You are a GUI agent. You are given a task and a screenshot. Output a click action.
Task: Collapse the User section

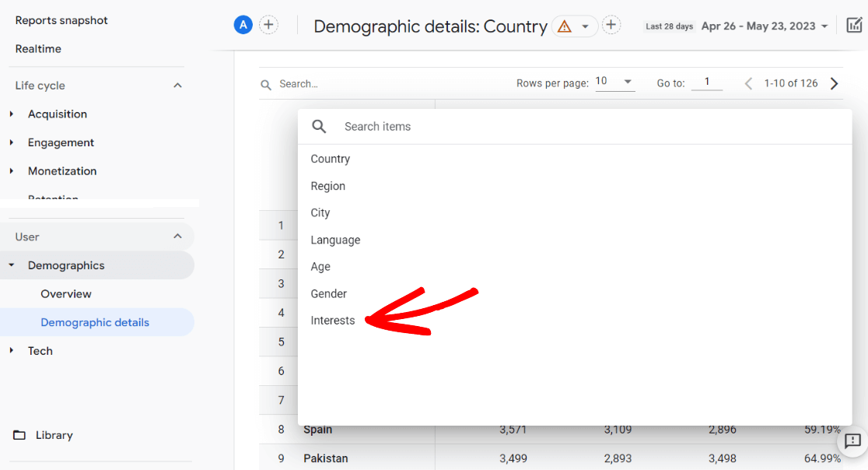point(177,237)
